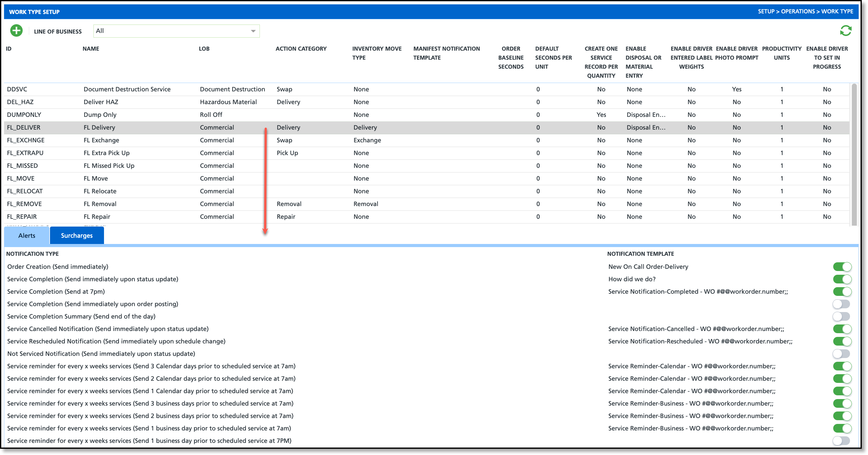
Task: Click the green add work type icon
Action: [16, 31]
